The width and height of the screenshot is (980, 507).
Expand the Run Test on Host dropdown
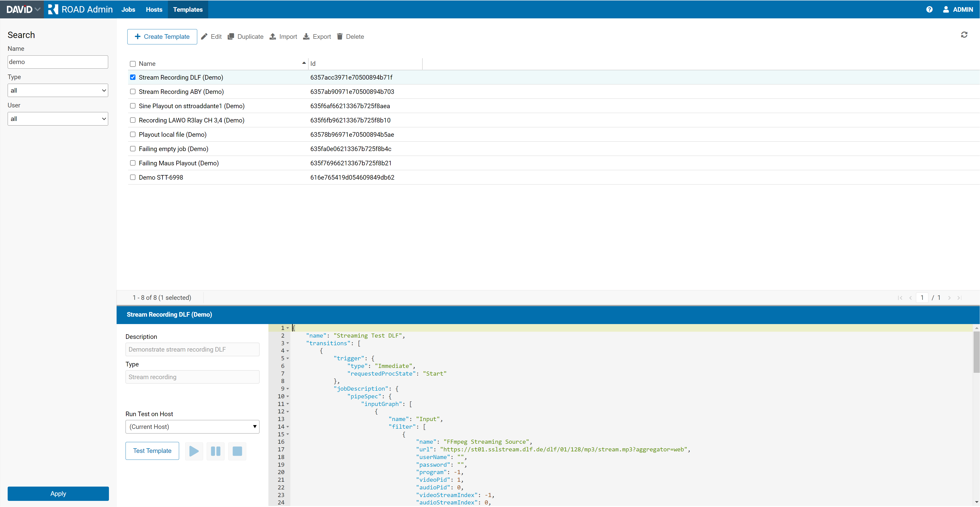(x=192, y=426)
